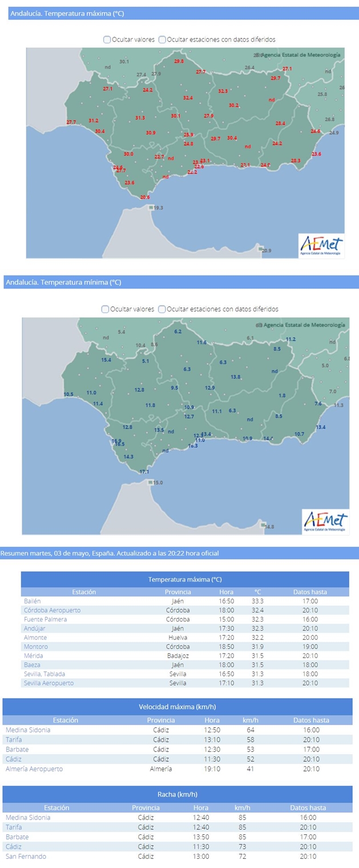Click the Velocidad máxima (km/h) table header
This screenshot has height=868, width=359.
[177, 707]
